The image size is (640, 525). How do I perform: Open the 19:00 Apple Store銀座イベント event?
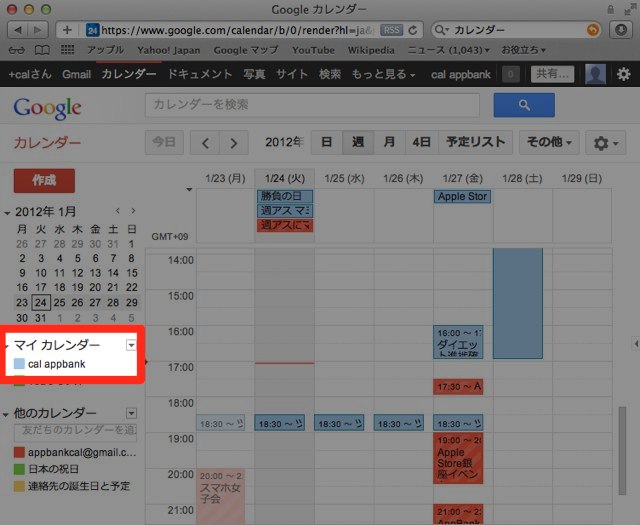coord(458,458)
